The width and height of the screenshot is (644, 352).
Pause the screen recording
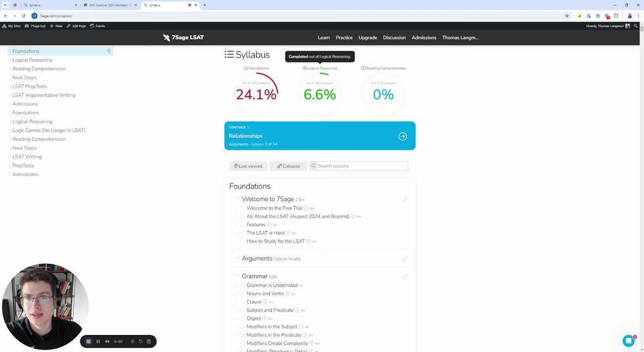98,341
